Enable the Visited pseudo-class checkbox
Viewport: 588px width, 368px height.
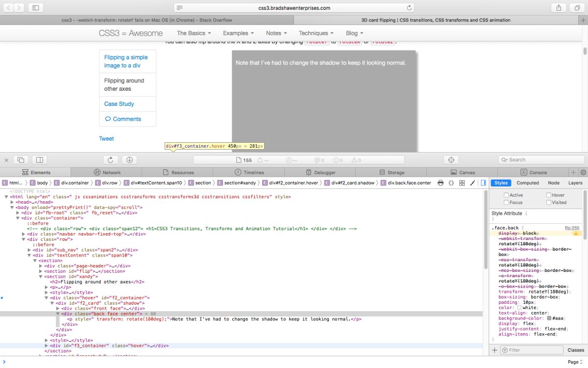pyautogui.click(x=549, y=202)
